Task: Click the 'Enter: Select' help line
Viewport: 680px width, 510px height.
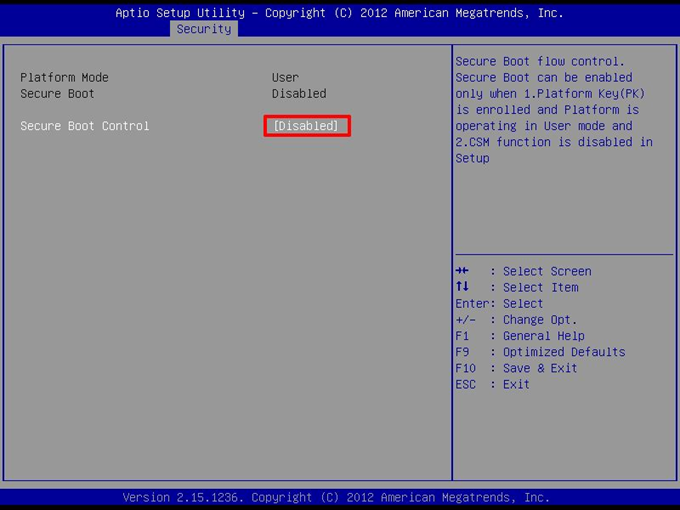Action: click(x=499, y=304)
